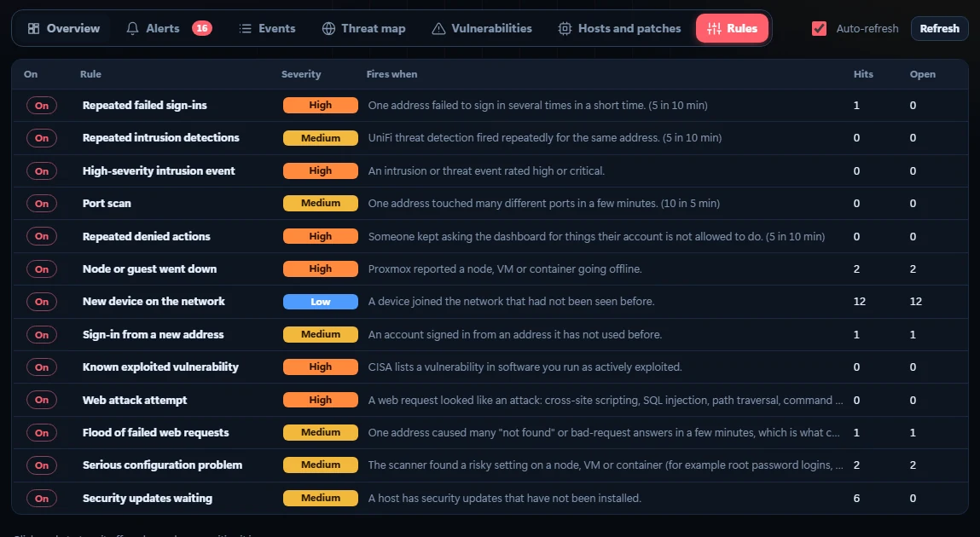Click the Auto-refresh label
The image size is (980, 537).
coord(867,29)
